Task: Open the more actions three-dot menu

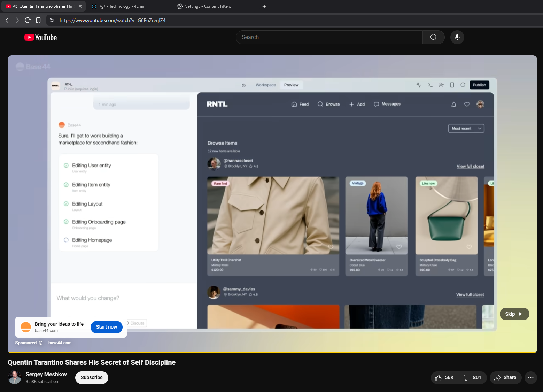Action: pyautogui.click(x=531, y=378)
